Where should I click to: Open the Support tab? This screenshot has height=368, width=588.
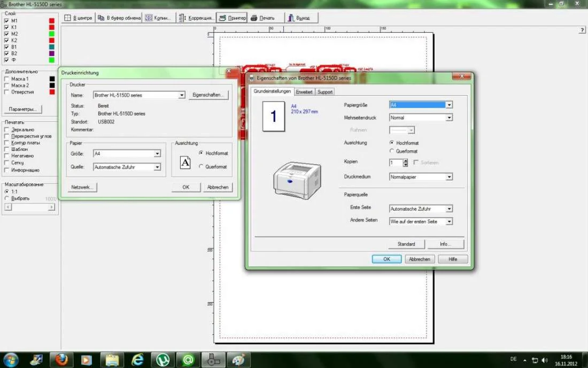tap(325, 92)
